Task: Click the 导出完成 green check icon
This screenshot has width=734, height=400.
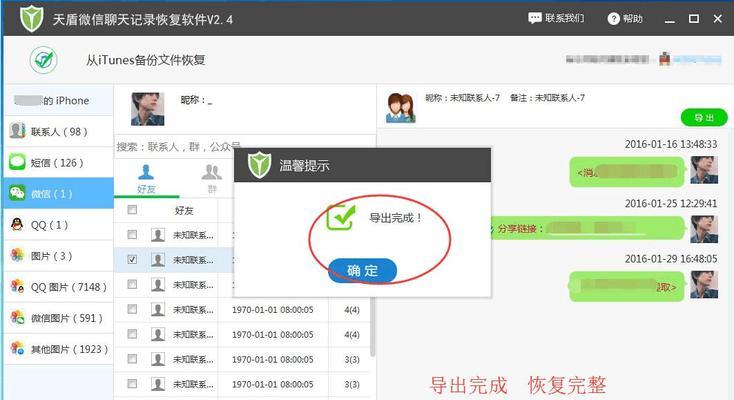Action: tap(341, 217)
